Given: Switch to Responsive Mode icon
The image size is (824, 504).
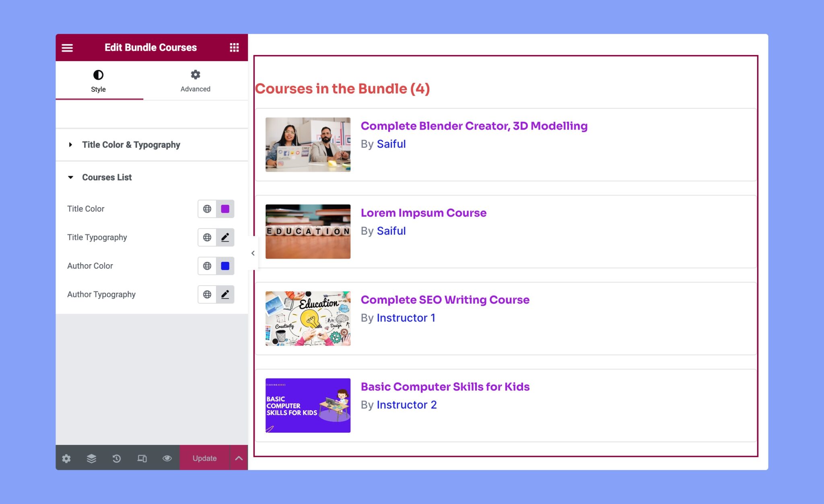Looking at the screenshot, I should pos(142,458).
